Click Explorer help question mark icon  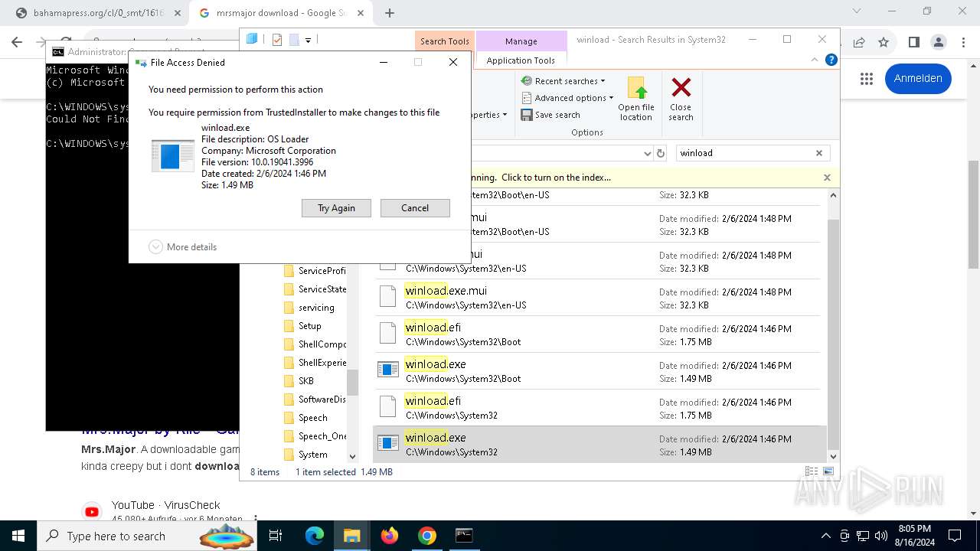(x=831, y=60)
